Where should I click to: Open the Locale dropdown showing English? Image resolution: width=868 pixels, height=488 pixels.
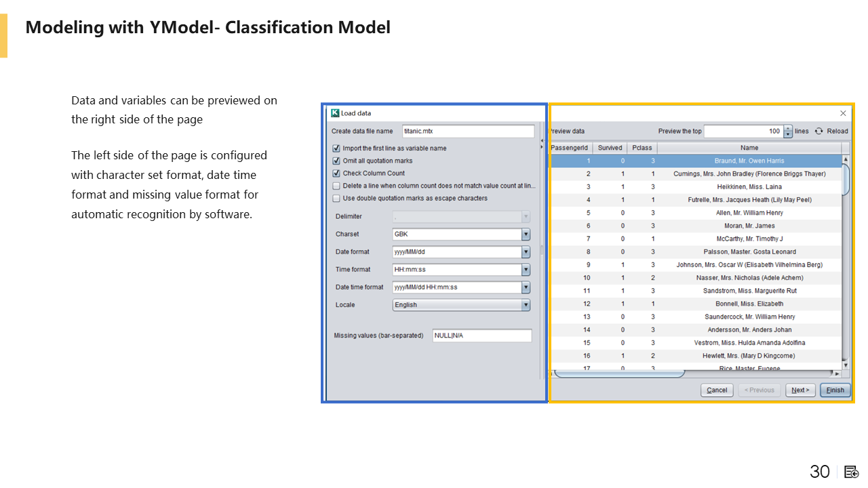click(x=526, y=305)
